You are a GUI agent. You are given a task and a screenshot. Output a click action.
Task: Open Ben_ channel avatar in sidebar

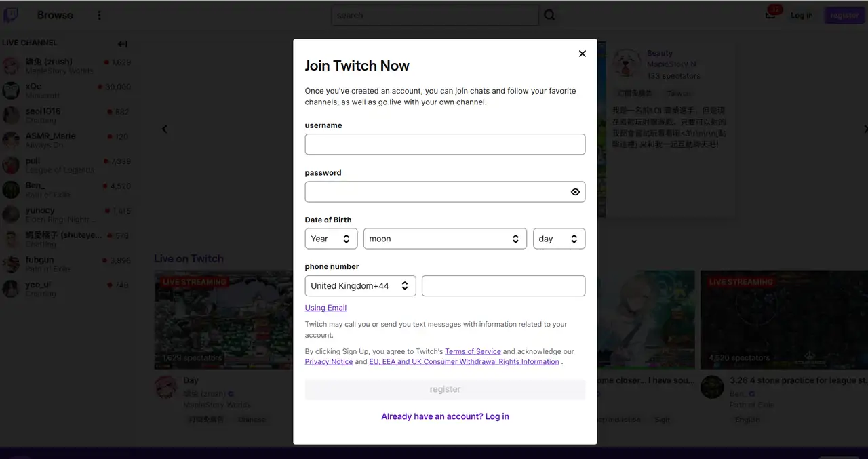[x=11, y=190]
